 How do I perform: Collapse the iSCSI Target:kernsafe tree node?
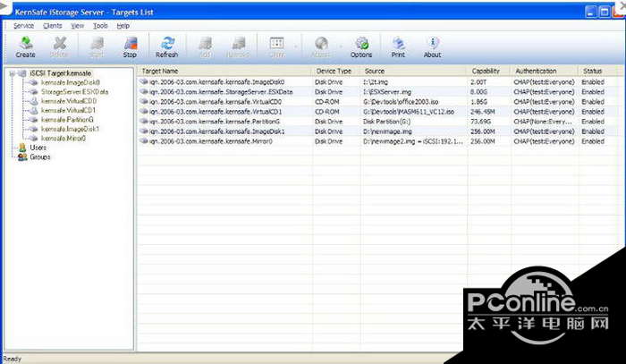(x=13, y=73)
